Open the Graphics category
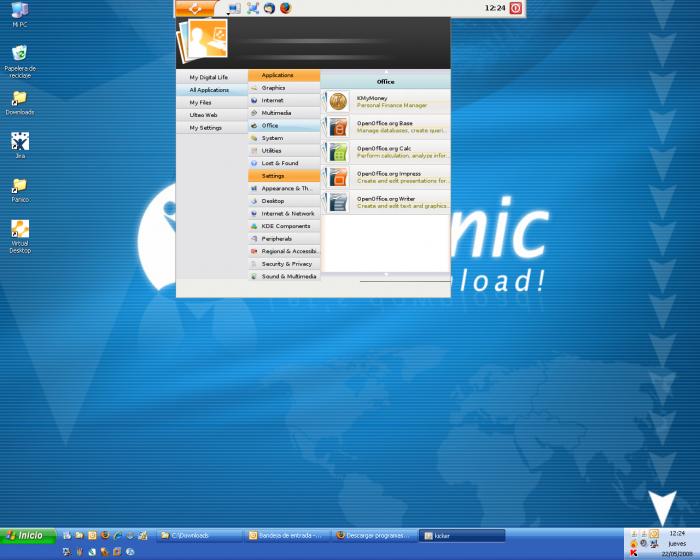Viewport: 700px width, 560px height. [284, 88]
